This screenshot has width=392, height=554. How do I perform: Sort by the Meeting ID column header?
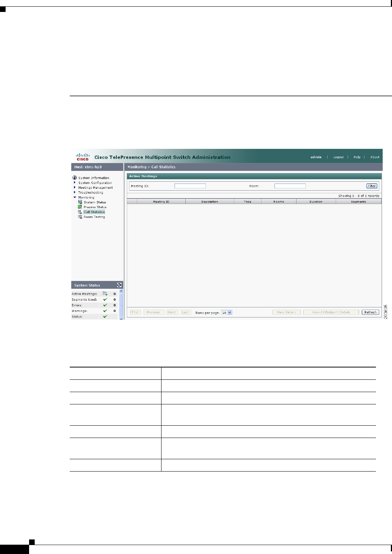click(x=161, y=201)
